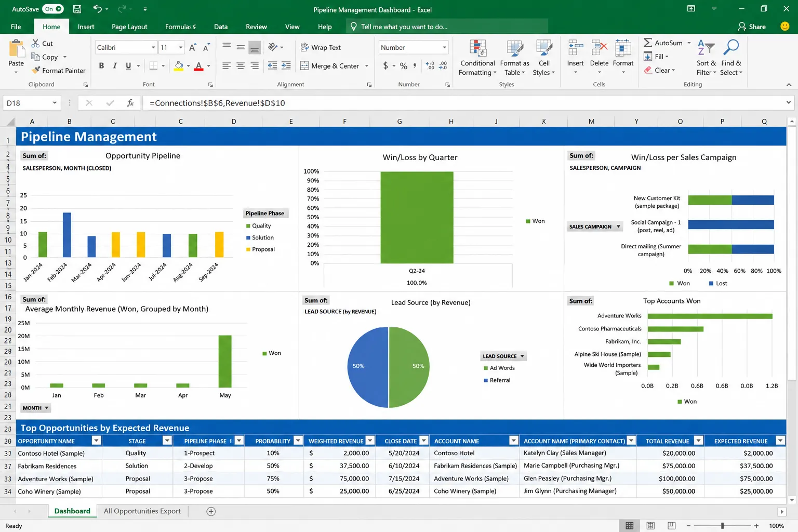Apply Comma Style number format
The image size is (798, 532).
coord(415,66)
